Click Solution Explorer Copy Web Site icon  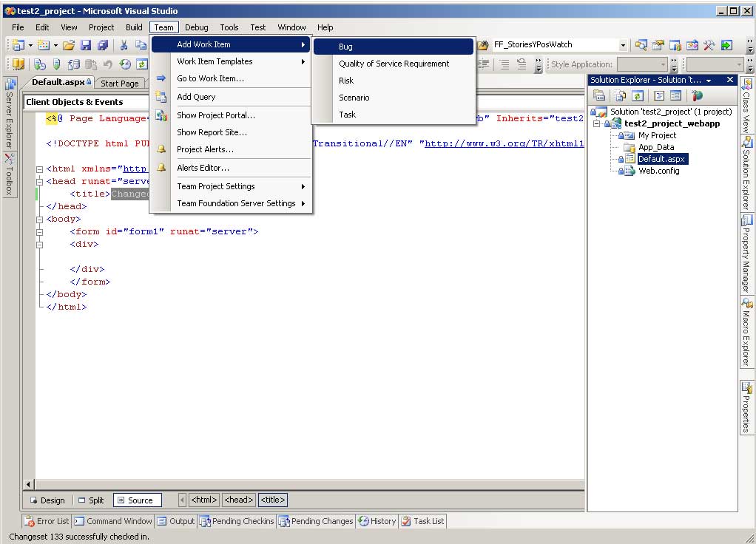(x=697, y=95)
